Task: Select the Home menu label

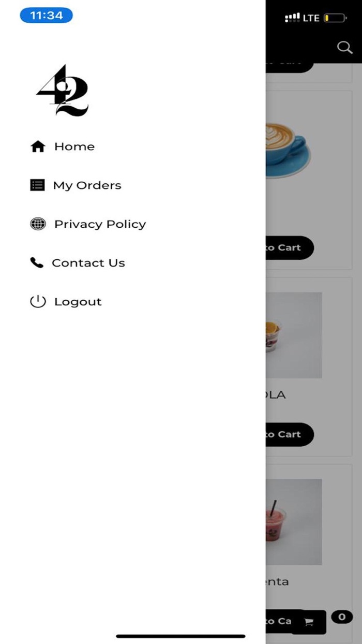Action: click(x=74, y=147)
